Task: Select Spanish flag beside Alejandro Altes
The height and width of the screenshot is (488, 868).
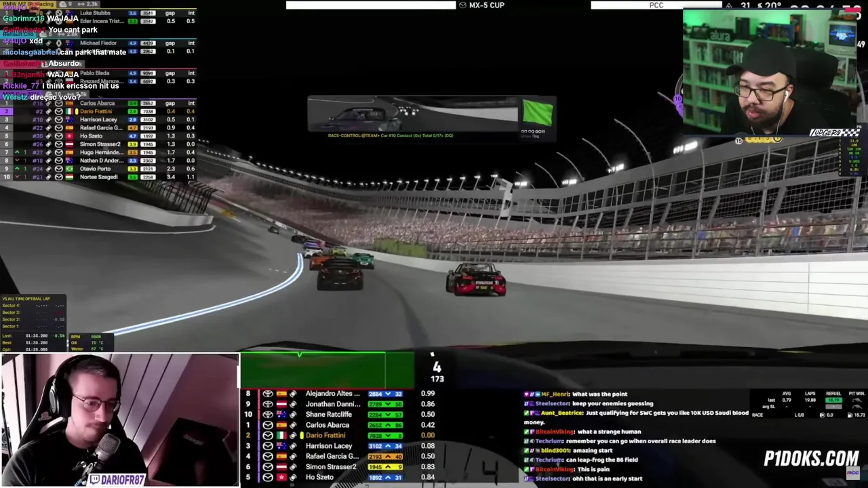Action: [281, 394]
